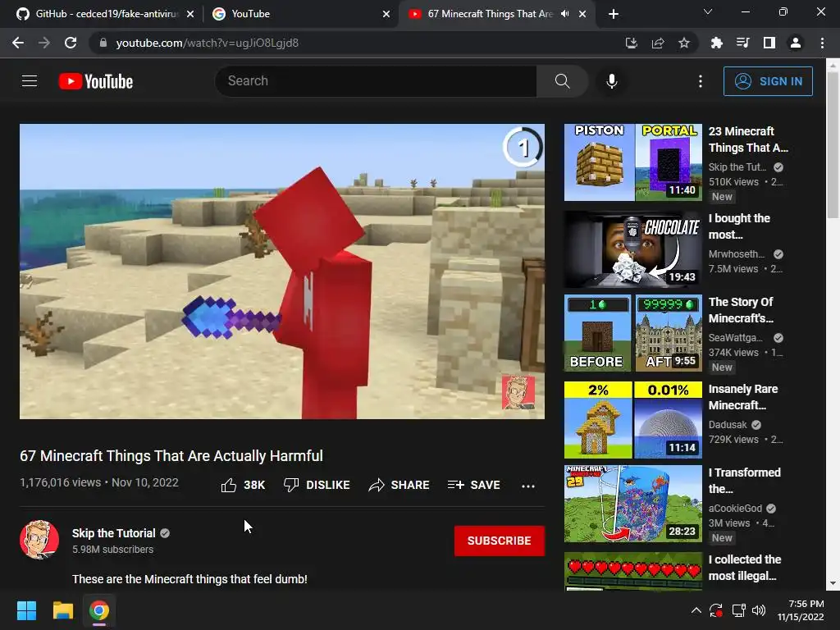This screenshot has height=630, width=840.
Task: Click the channel watermark in video corner
Action: click(x=518, y=392)
